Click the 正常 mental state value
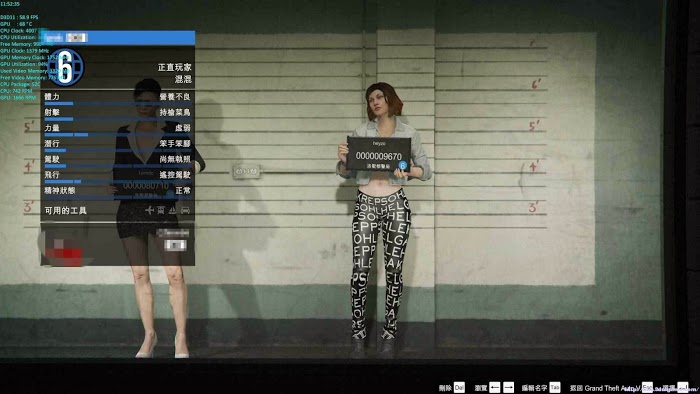This screenshot has width=700, height=394. pyautogui.click(x=183, y=191)
